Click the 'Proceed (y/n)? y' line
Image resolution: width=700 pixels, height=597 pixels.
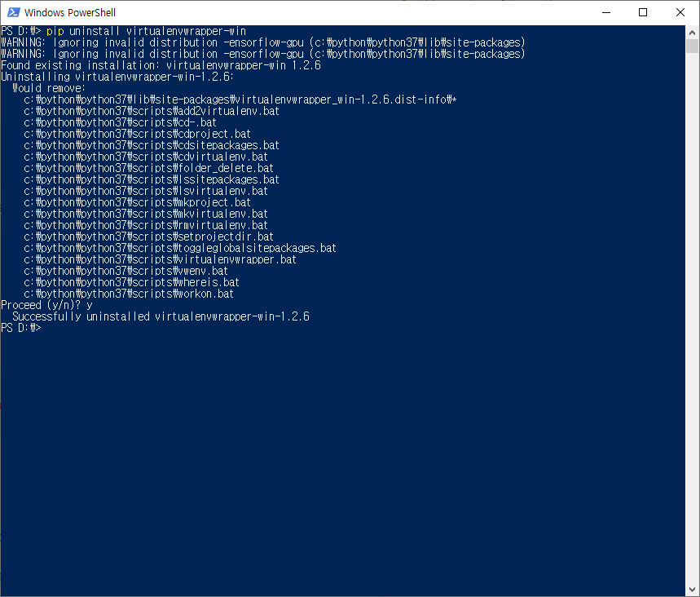[x=47, y=305]
